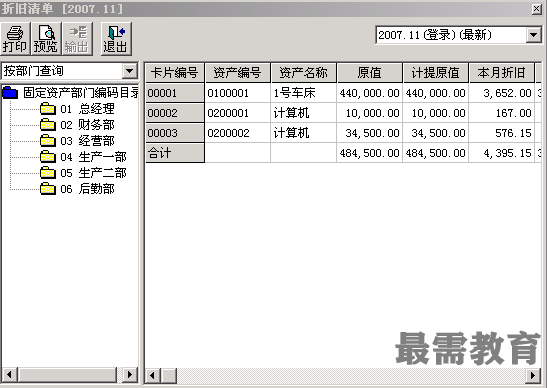Click 计提原值 cell 10,000.00 in row 00002
The width and height of the screenshot is (547, 388).
(x=435, y=113)
